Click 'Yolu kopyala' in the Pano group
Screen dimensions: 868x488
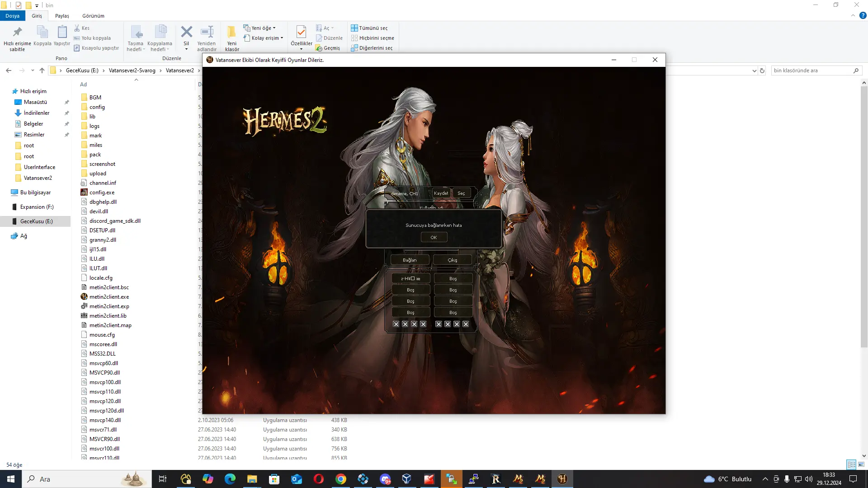tap(92, 38)
